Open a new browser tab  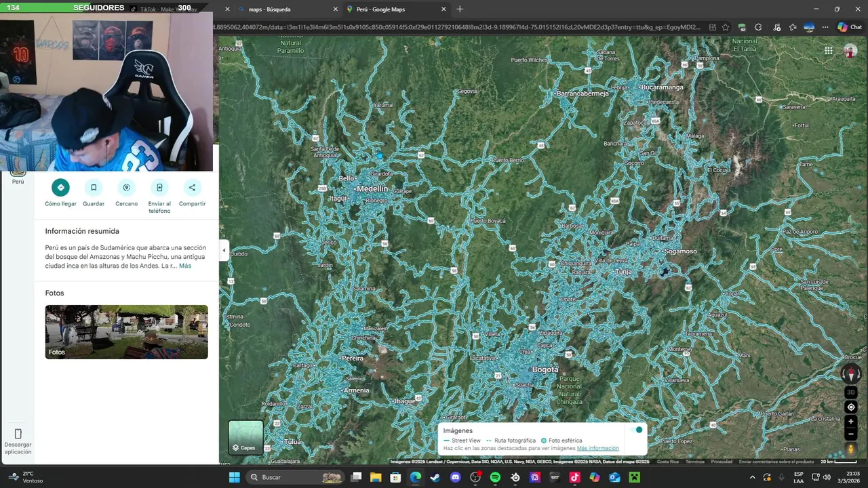click(460, 9)
